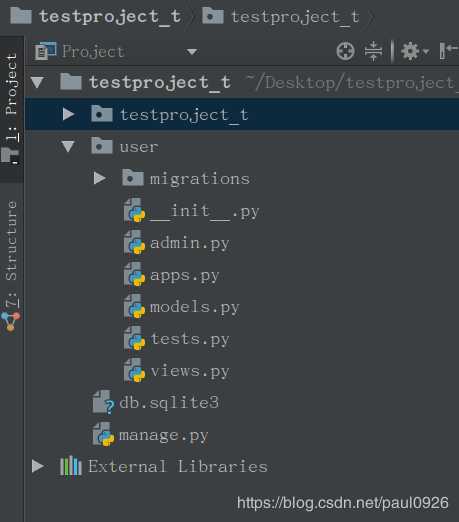
Task: Click the Scroll from Source target icon
Action: [345, 51]
